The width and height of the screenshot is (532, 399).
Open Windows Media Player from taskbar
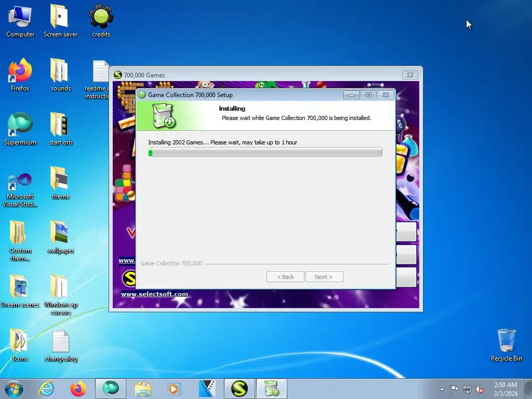point(175,389)
